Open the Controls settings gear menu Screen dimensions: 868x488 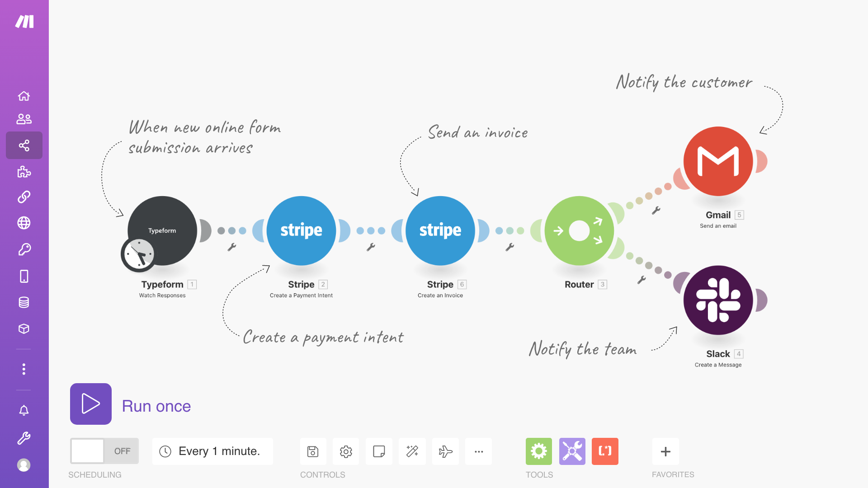346,451
